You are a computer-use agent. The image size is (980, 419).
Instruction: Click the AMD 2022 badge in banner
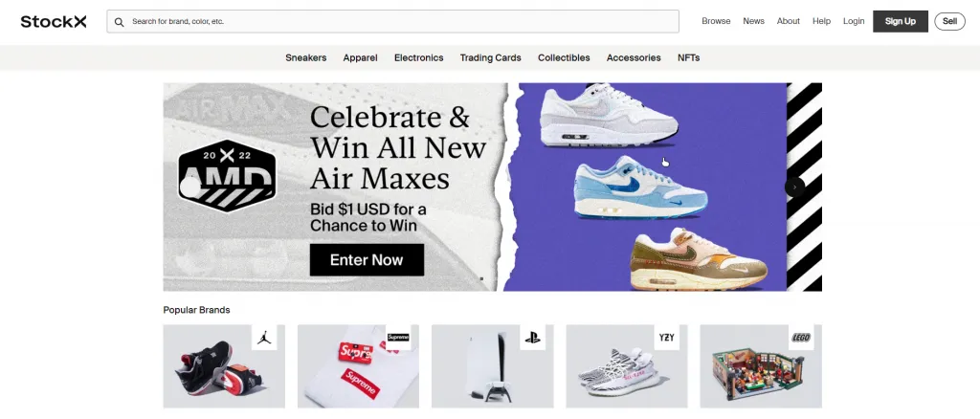[228, 175]
